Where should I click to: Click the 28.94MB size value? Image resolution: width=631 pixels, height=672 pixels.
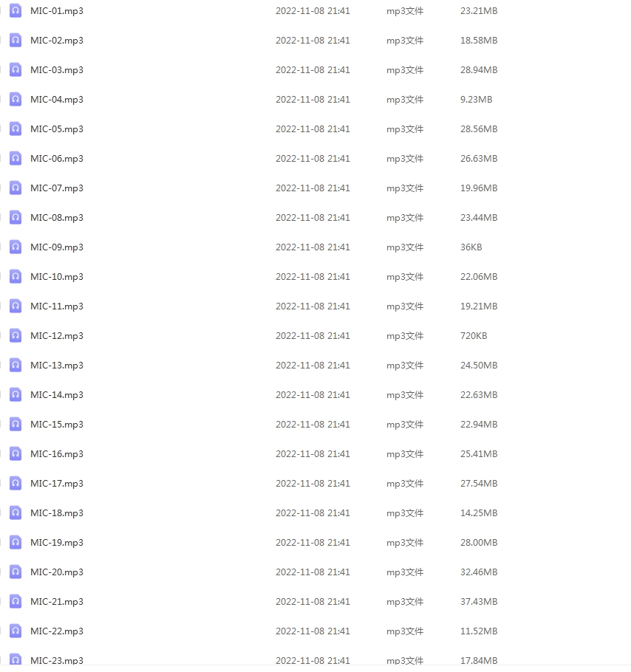tap(479, 70)
